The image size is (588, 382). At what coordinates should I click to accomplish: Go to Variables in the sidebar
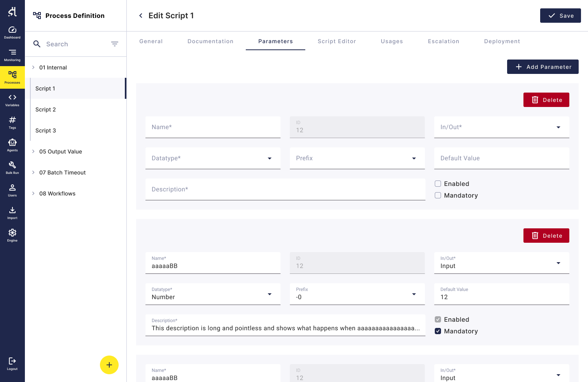click(x=12, y=100)
